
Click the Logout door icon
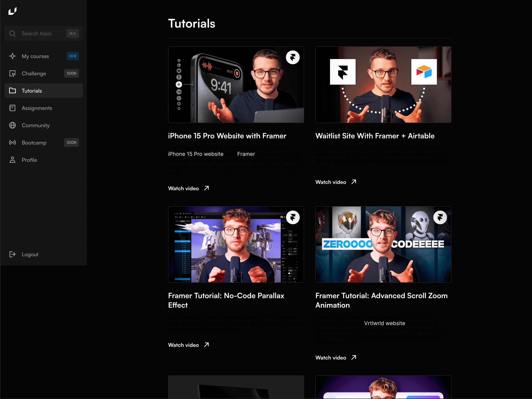coord(12,254)
